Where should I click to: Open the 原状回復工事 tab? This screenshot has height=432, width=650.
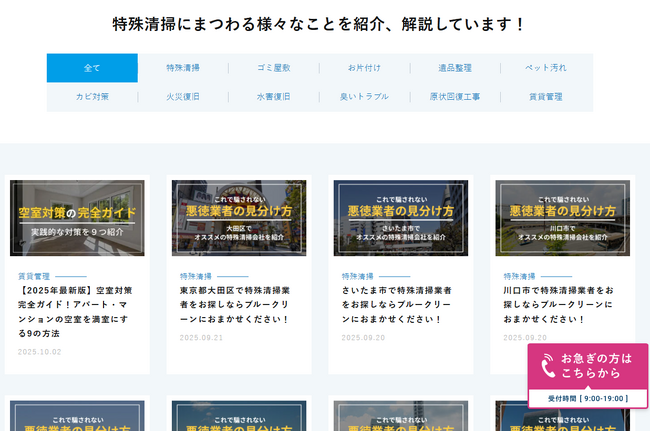455,97
